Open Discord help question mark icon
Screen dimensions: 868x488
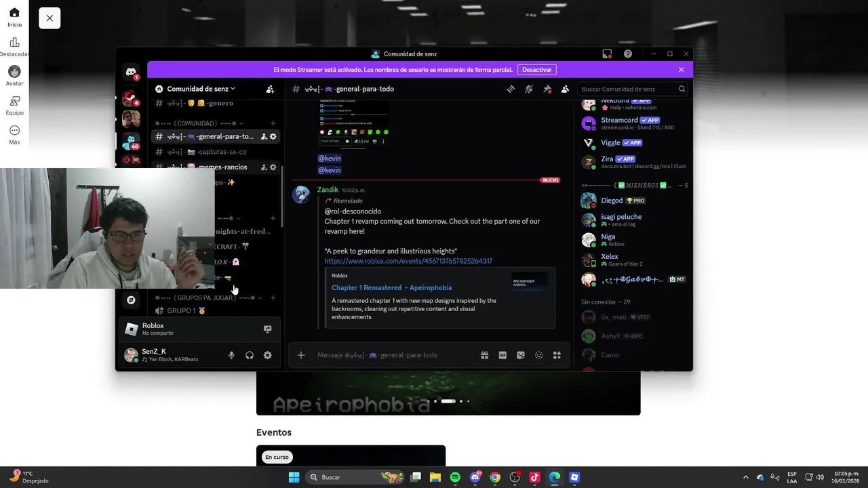tap(628, 54)
